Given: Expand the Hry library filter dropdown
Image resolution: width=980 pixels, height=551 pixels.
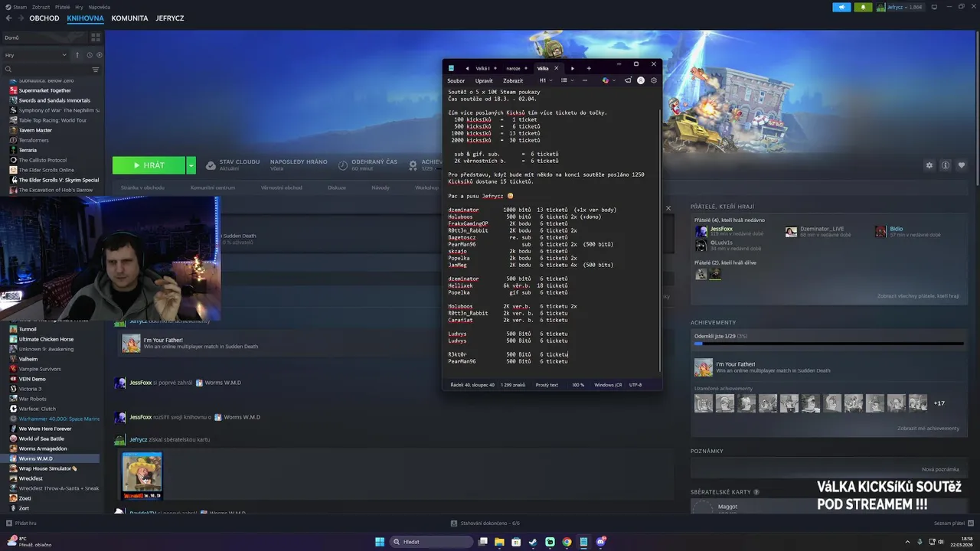Looking at the screenshot, I should (36, 55).
